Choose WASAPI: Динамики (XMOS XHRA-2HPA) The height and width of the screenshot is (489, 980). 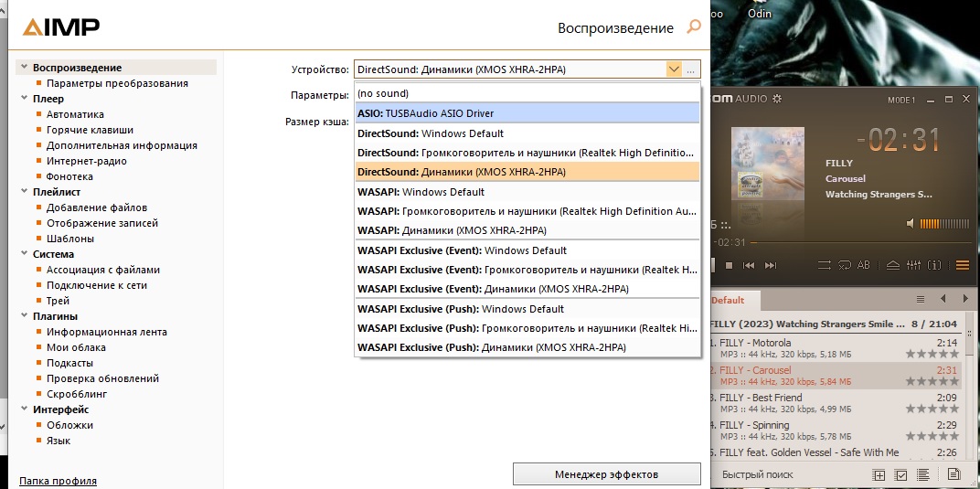click(527, 230)
